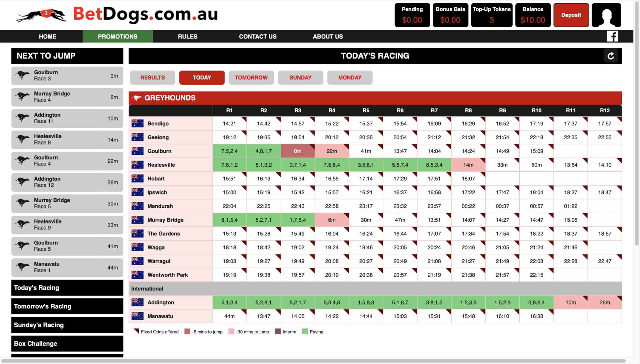
Task: Click the Bendigo row flag icon
Action: pos(137,123)
